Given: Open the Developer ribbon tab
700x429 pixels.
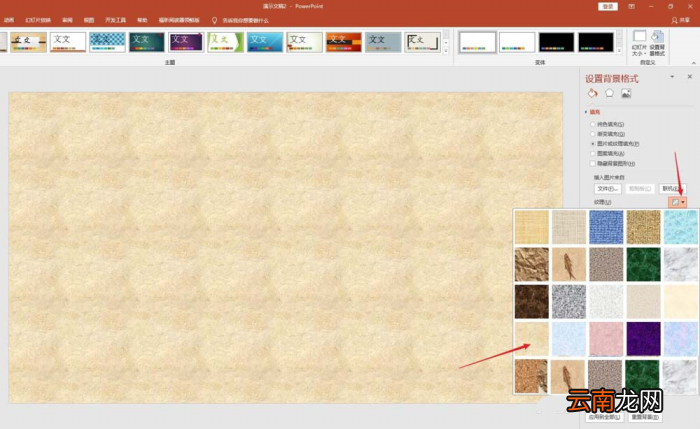Looking at the screenshot, I should 115,21.
